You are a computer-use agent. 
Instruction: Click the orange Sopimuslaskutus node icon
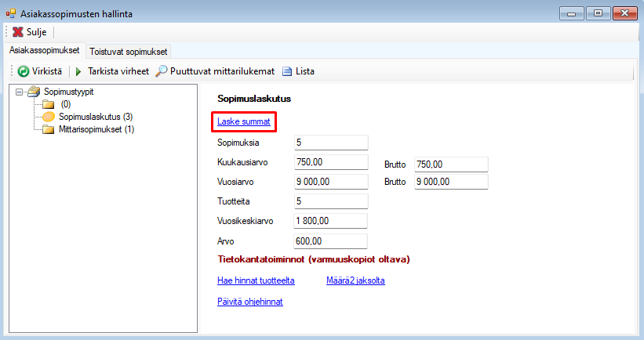[x=49, y=117]
